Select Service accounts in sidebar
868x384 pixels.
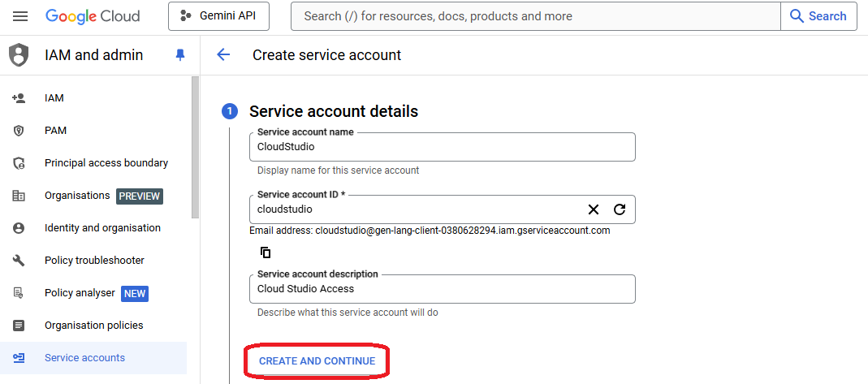pos(84,358)
